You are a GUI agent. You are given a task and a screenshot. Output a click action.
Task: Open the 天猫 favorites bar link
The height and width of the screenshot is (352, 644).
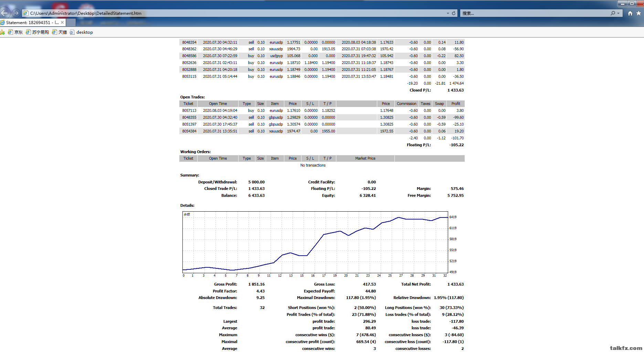click(60, 32)
